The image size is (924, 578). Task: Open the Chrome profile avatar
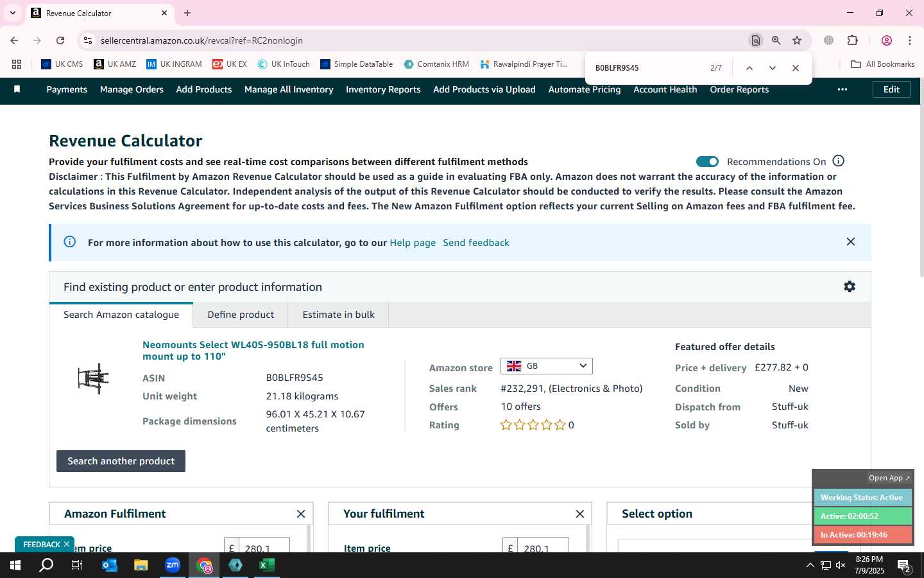pos(887,40)
